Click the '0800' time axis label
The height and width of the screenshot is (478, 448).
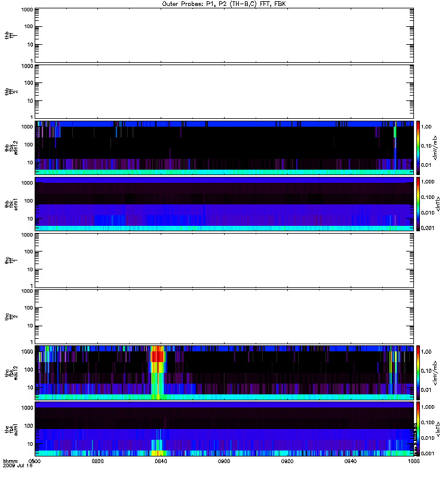tap(34, 461)
